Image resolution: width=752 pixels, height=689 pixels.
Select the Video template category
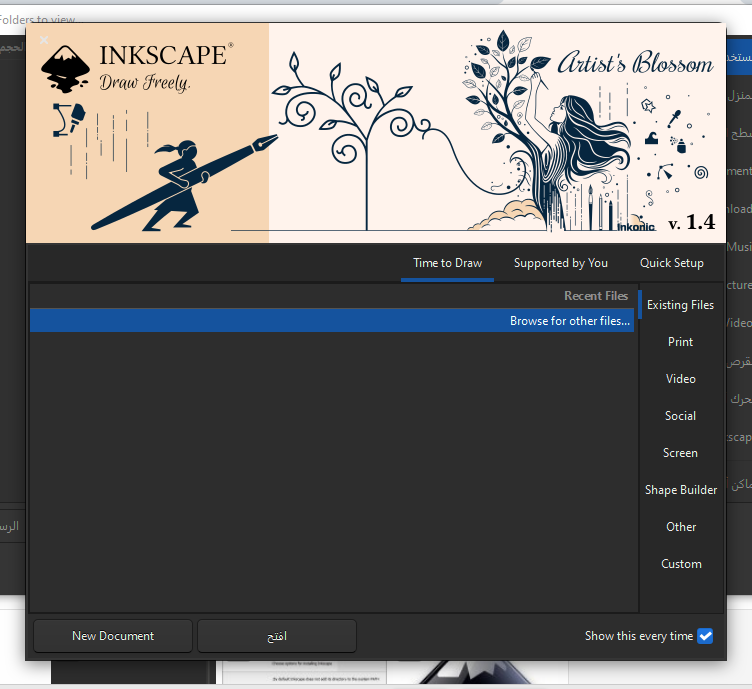(x=680, y=379)
